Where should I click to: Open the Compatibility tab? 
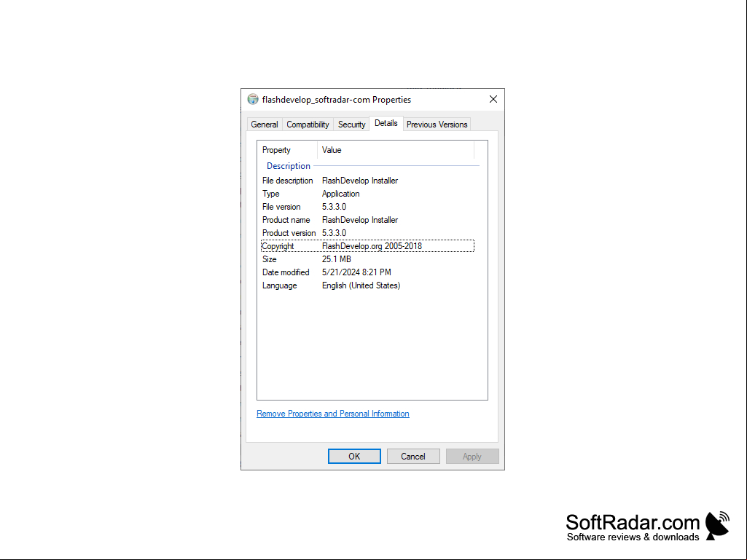pos(308,125)
